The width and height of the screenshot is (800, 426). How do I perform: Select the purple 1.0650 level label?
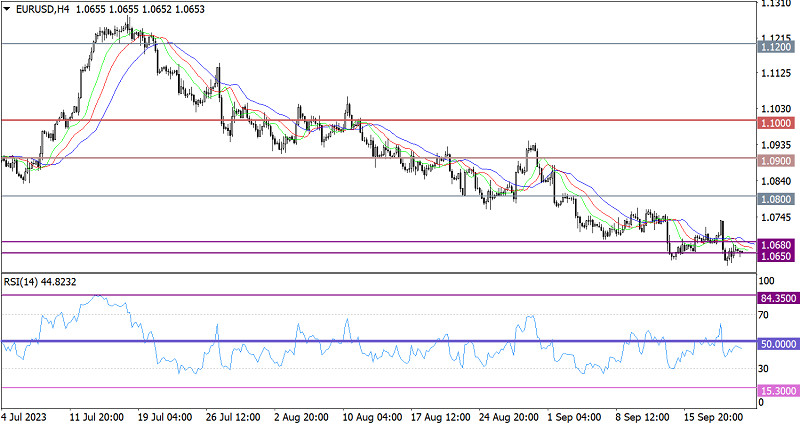[x=776, y=256]
